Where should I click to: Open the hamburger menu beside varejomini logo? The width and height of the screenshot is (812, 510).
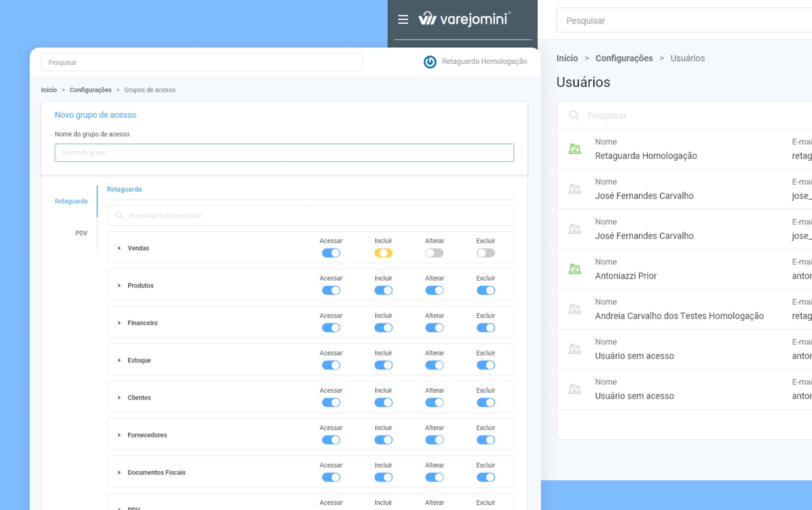tap(403, 19)
